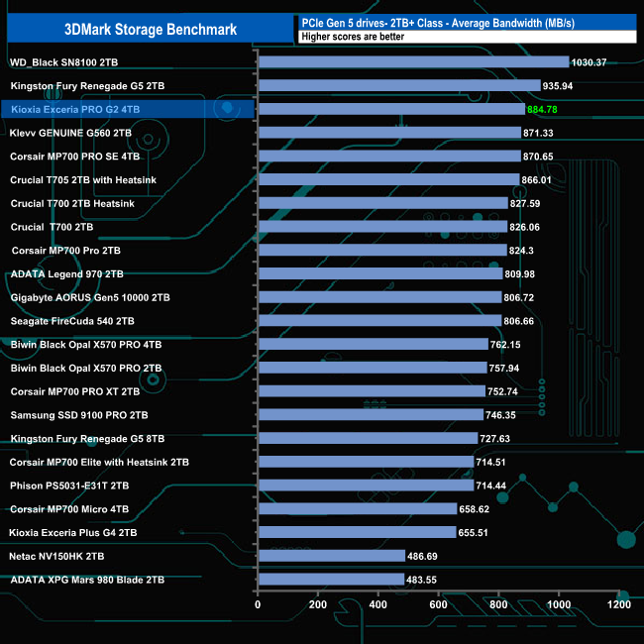Select the WD_Black SN8100 2TB label
Image resolution: width=644 pixels, height=644 pixels.
pos(63,62)
